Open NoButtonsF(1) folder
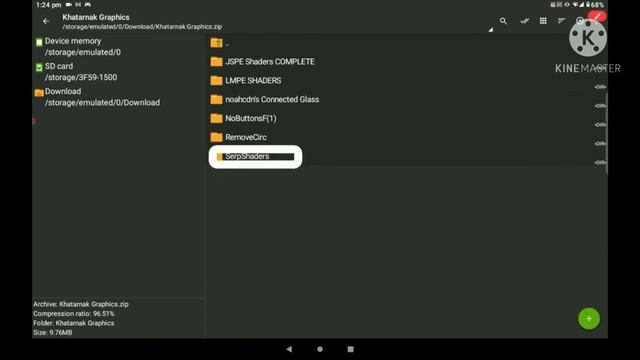 pyautogui.click(x=406, y=118)
